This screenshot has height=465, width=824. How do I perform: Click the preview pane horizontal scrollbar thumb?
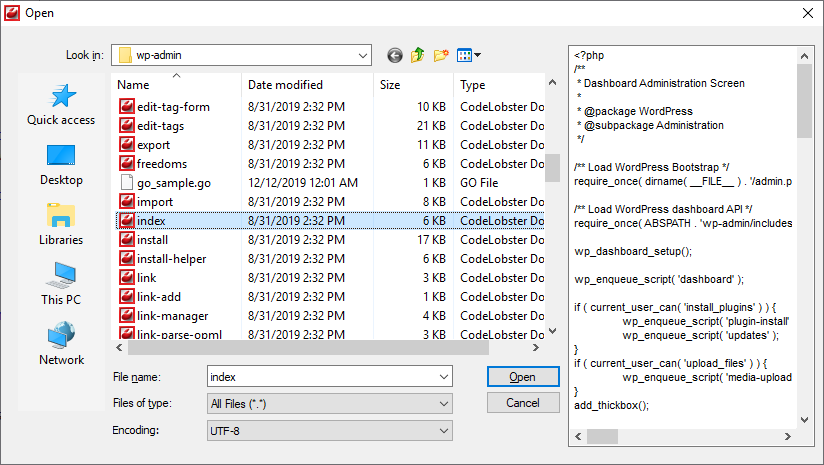click(x=602, y=436)
